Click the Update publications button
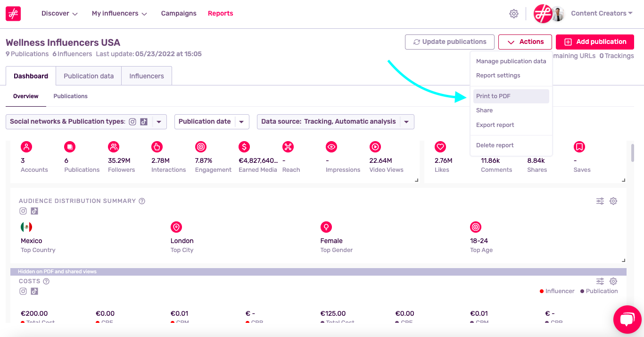Screen dimensions: 644x337 tap(449, 42)
